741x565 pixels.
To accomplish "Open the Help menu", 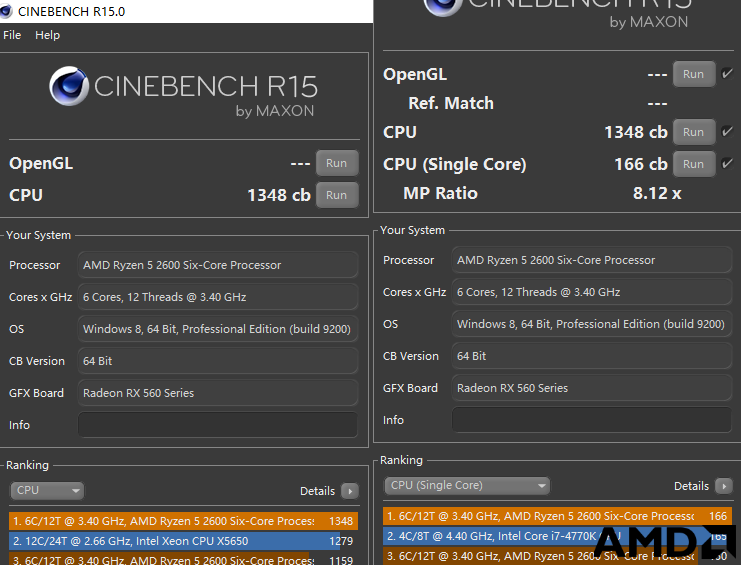I will 47,35.
